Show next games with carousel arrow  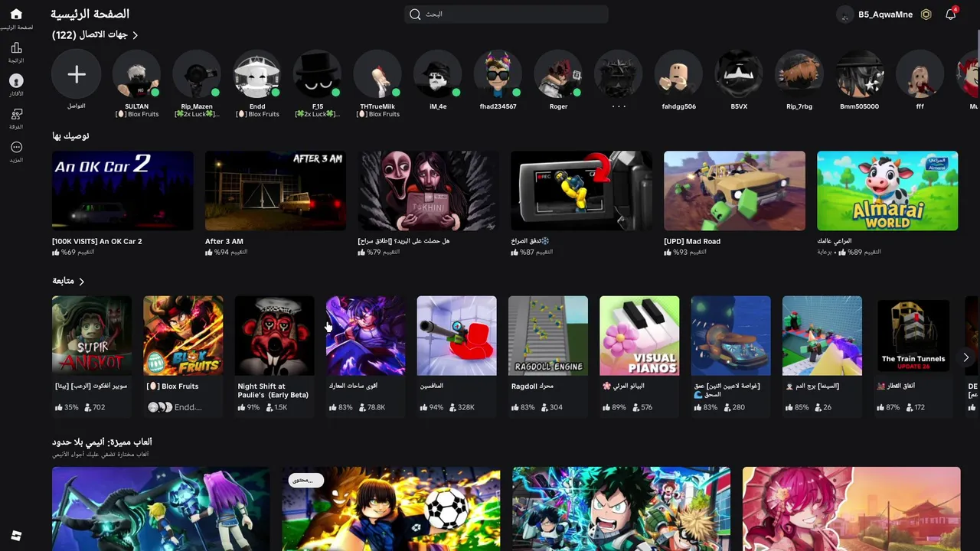click(x=965, y=357)
